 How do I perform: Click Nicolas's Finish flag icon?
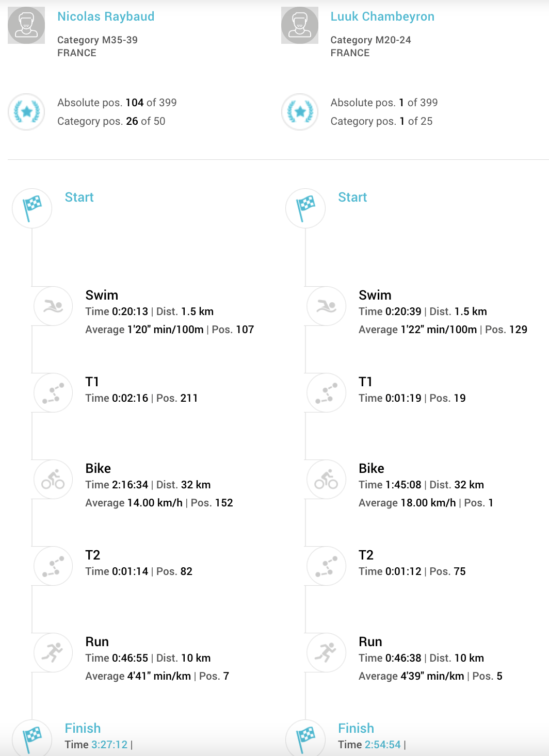tap(32, 738)
